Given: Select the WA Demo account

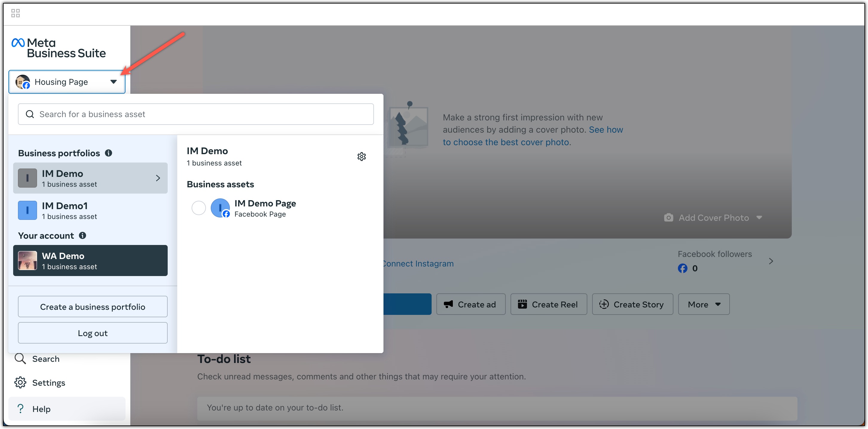Looking at the screenshot, I should [90, 261].
